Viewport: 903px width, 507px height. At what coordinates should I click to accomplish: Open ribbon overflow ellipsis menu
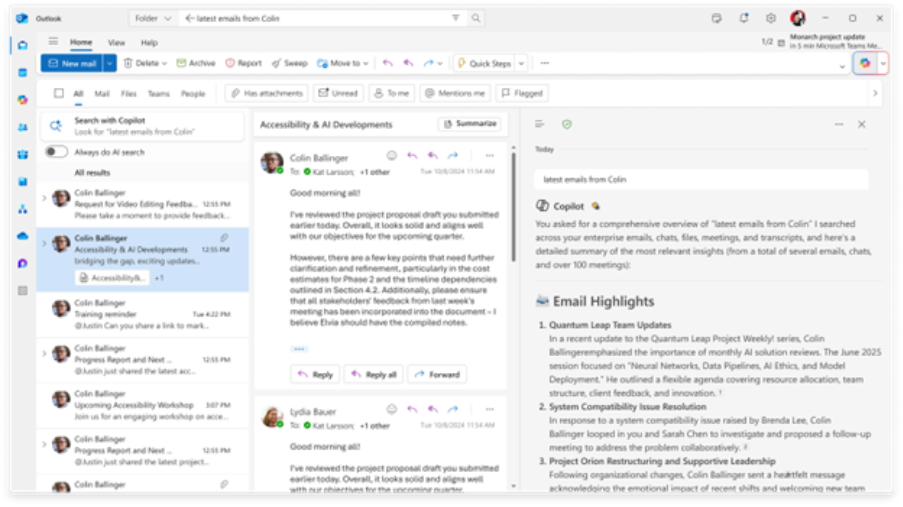545,63
